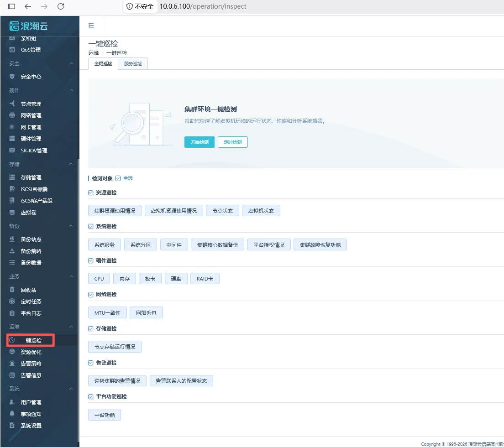Click the 备份策略 icon
This screenshot has width=504, height=447.
click(x=12, y=251)
